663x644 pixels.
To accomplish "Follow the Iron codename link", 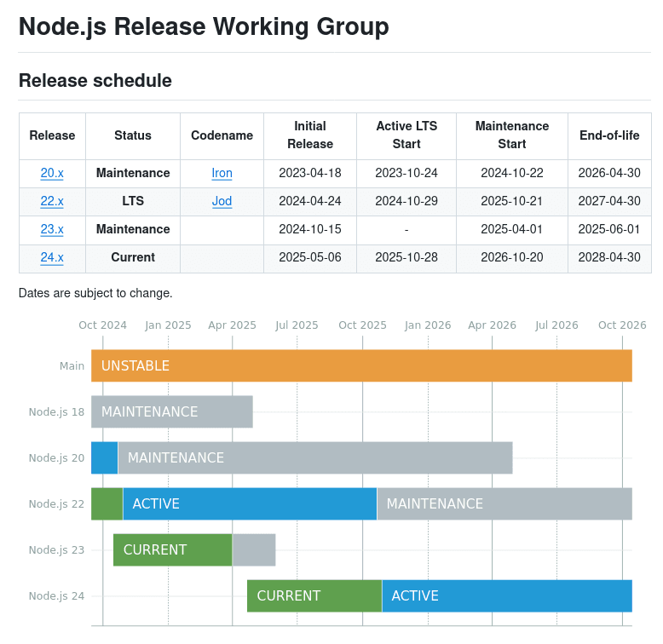I will pyautogui.click(x=222, y=173).
